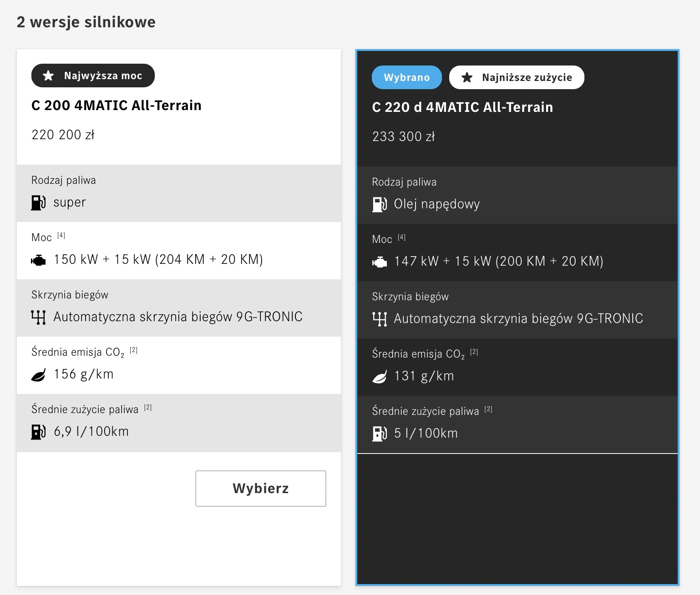Click the Najniższe zużycie badge
The image size is (700, 595).
[517, 77]
